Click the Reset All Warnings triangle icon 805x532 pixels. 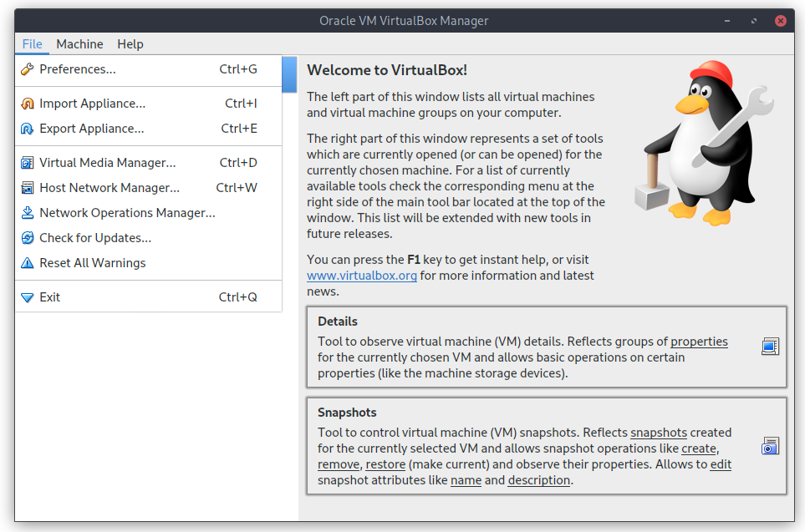click(x=28, y=263)
